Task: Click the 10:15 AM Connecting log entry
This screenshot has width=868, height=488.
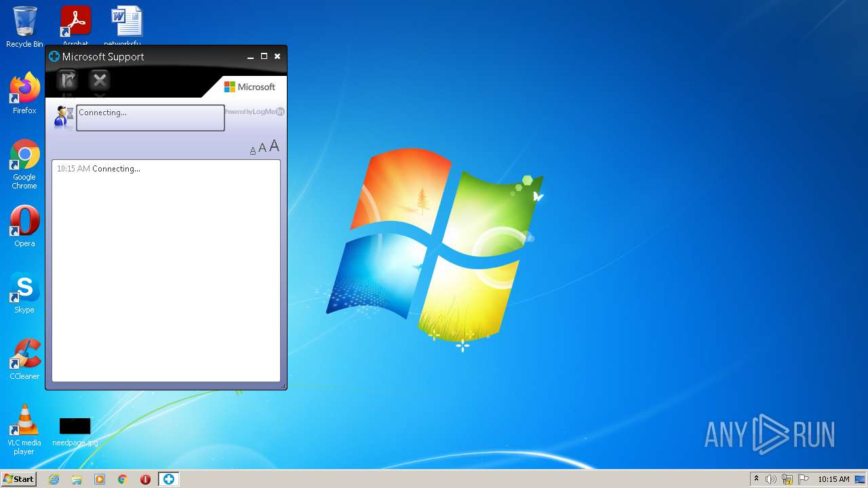Action: [x=98, y=169]
